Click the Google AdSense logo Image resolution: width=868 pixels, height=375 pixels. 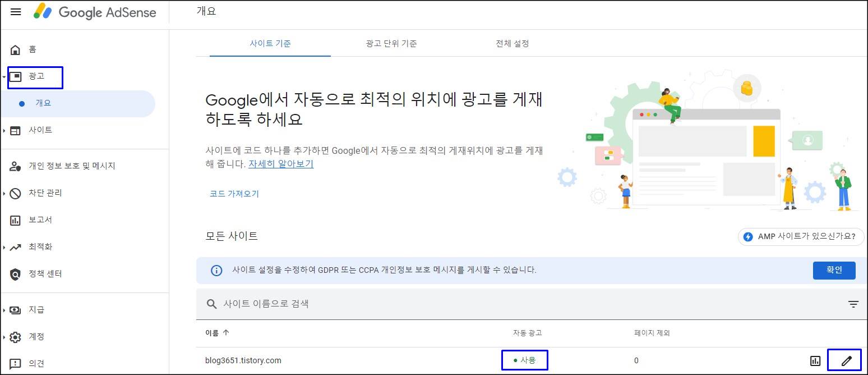[x=95, y=12]
